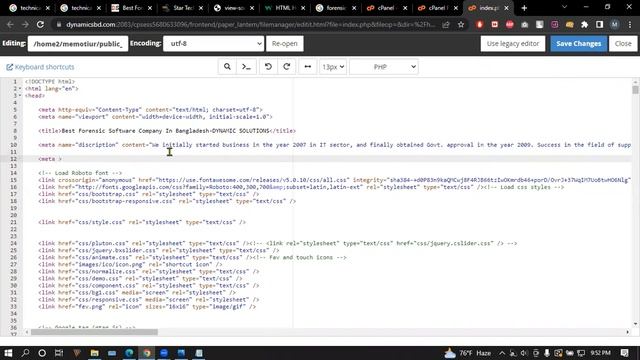Click the go-to-line terminal icon
The image size is (640, 360).
click(x=247, y=67)
